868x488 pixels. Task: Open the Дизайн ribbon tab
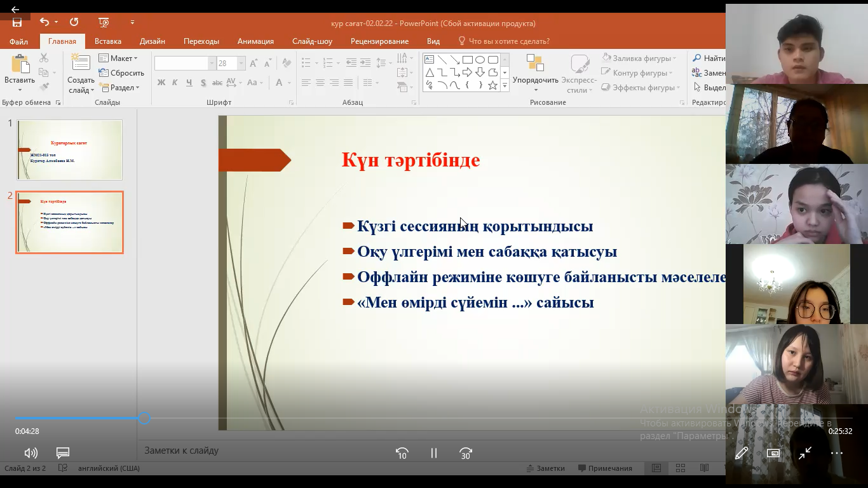click(x=153, y=41)
